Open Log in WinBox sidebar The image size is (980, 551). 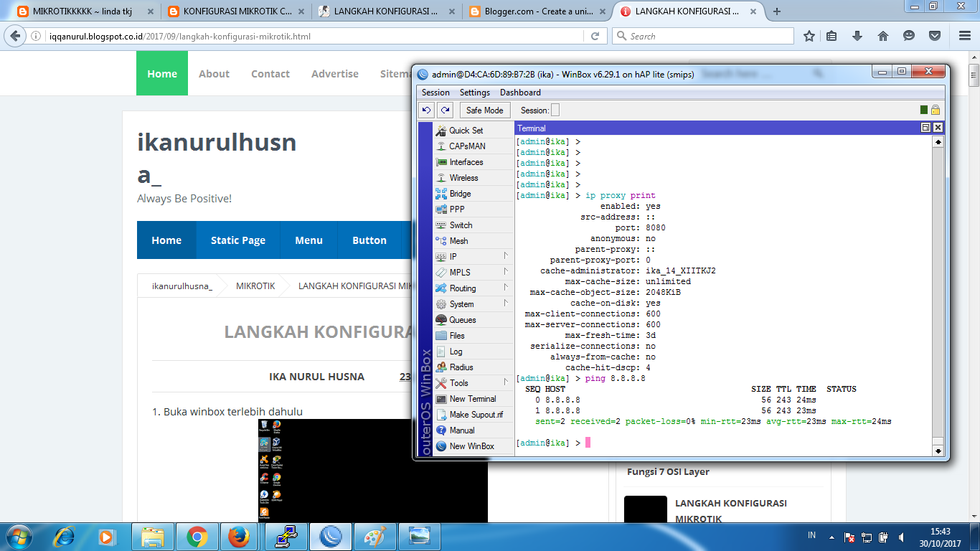473,352
